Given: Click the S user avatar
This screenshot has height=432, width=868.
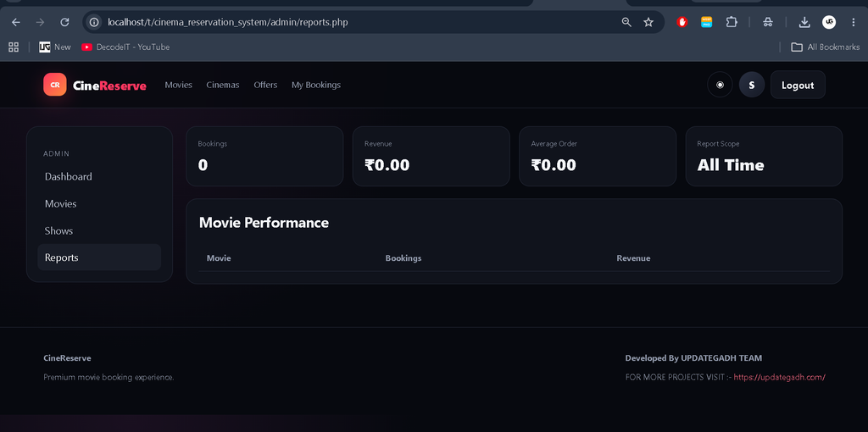Looking at the screenshot, I should (752, 86).
